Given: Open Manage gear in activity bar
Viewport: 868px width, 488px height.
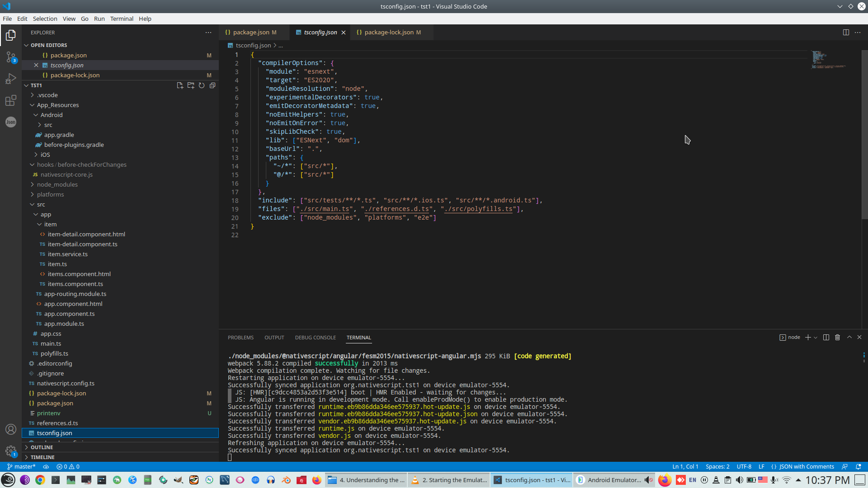Looking at the screenshot, I should click(11, 450).
